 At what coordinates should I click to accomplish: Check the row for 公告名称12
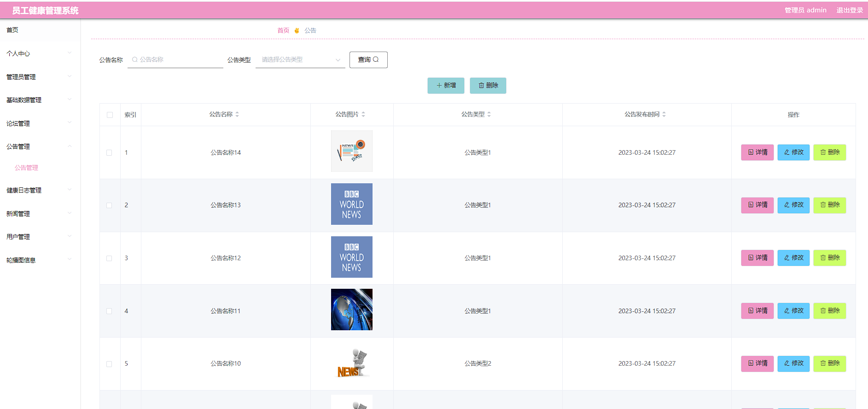(109, 258)
